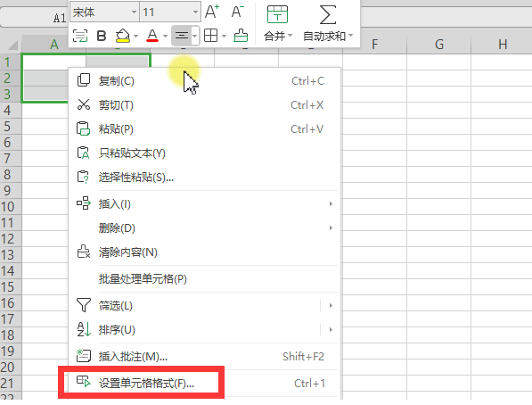Viewport: 532px width, 405px height.
Task: Select row header 5
Action: click(x=11, y=127)
